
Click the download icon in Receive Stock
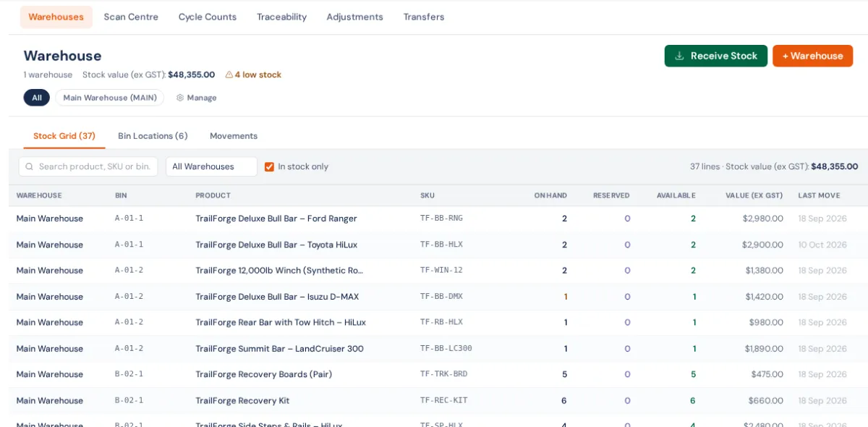pyautogui.click(x=679, y=56)
